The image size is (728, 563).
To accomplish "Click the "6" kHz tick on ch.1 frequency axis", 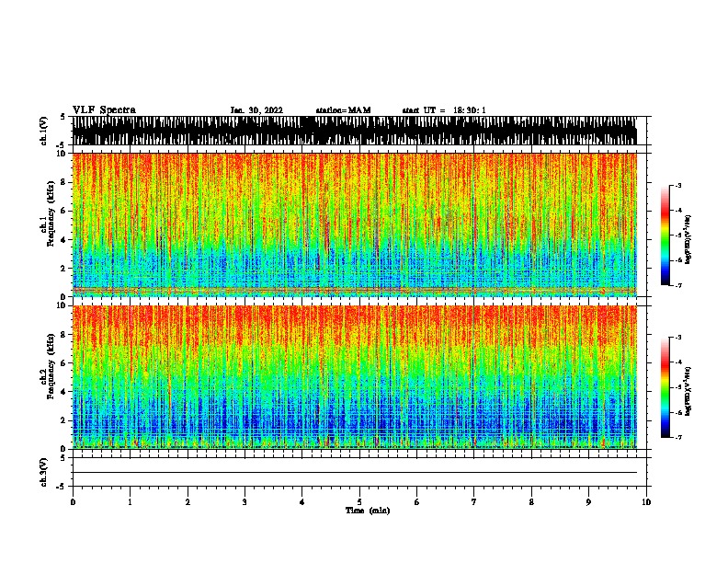I will click(64, 211).
